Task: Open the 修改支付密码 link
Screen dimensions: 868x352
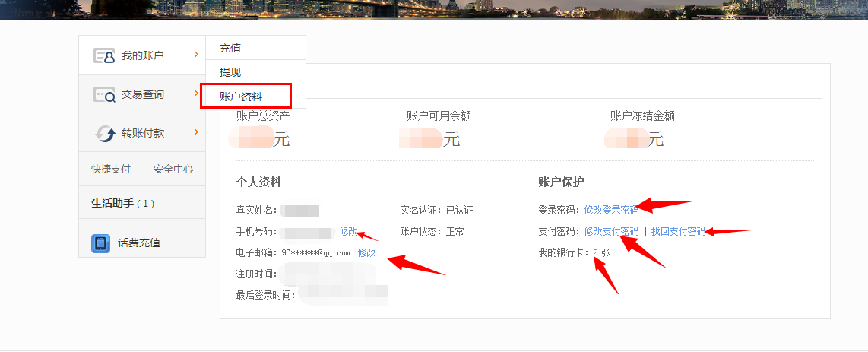Action: [x=611, y=231]
